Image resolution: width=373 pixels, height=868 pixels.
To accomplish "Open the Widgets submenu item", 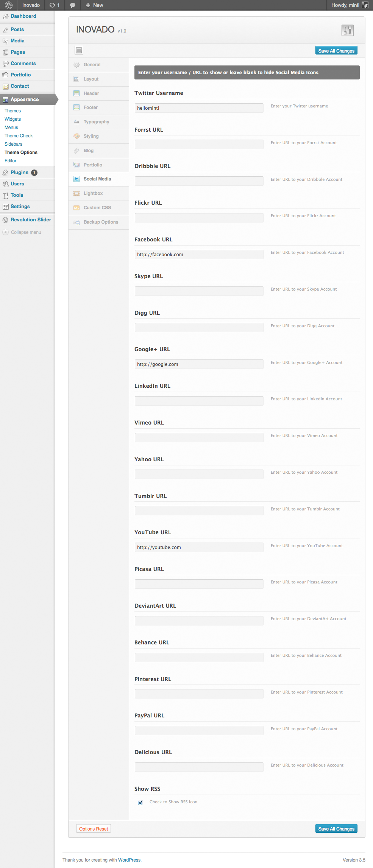I will (x=12, y=119).
